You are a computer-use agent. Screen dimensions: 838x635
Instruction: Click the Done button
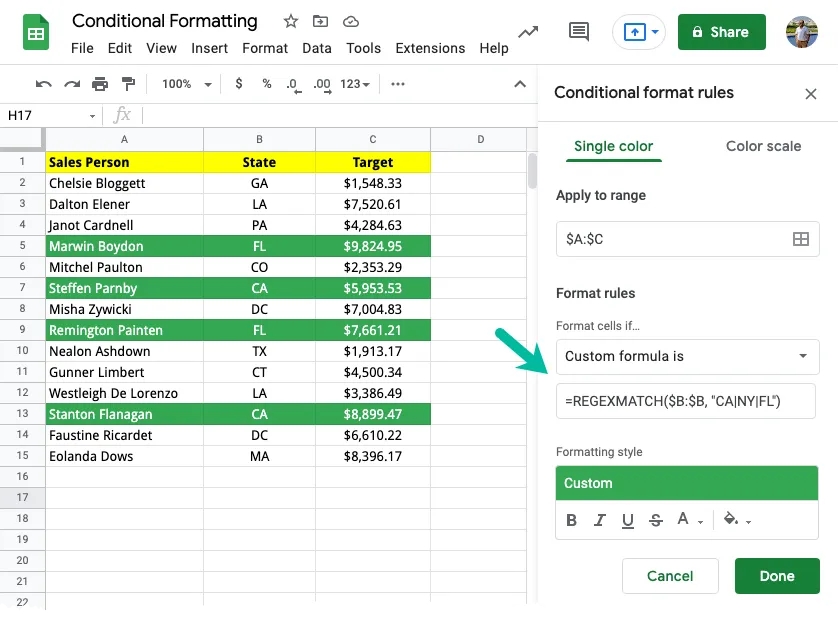(777, 576)
